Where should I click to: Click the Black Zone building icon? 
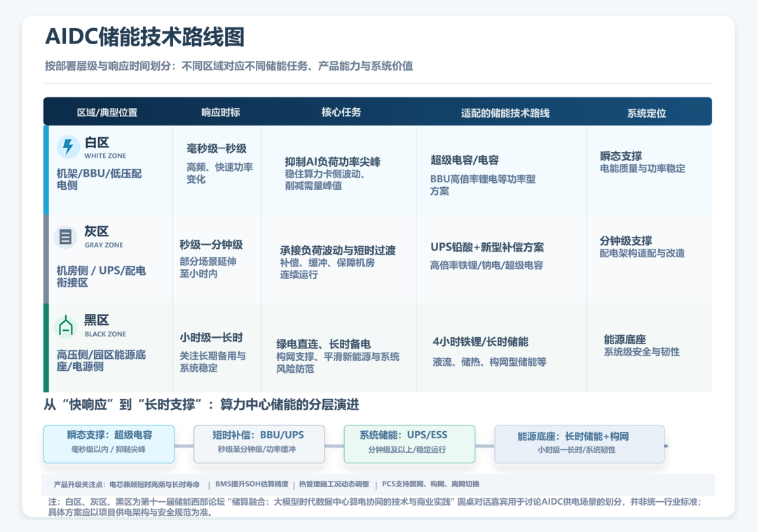pos(65,326)
